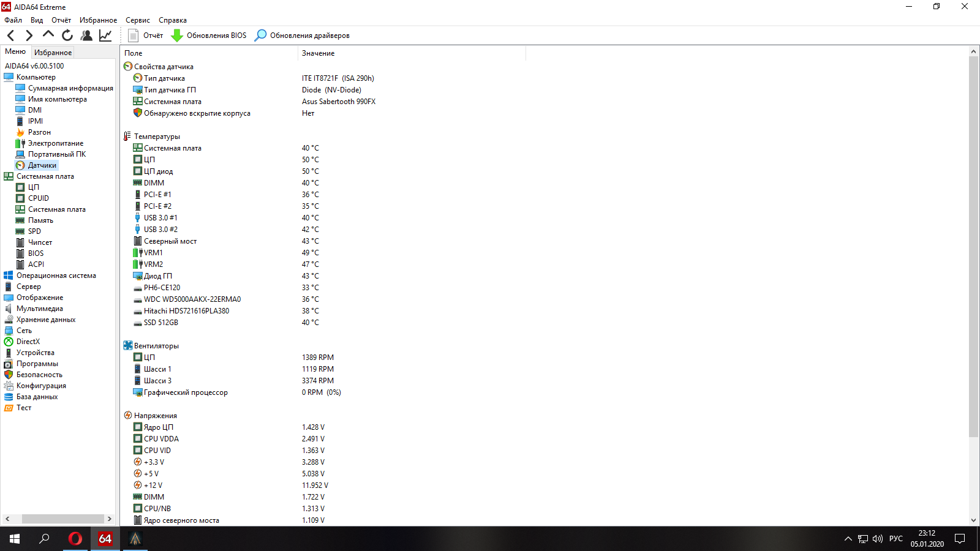The height and width of the screenshot is (551, 980).
Task: Open the Отчёт menu in menu bar
Action: coord(61,20)
